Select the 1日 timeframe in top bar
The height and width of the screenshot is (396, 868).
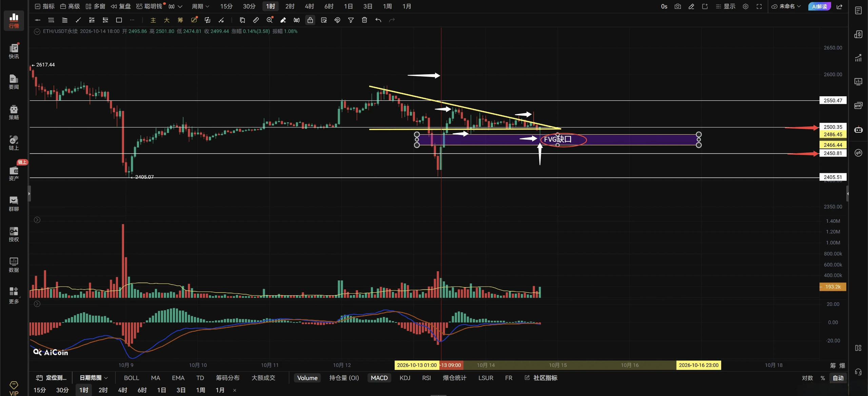tap(348, 6)
